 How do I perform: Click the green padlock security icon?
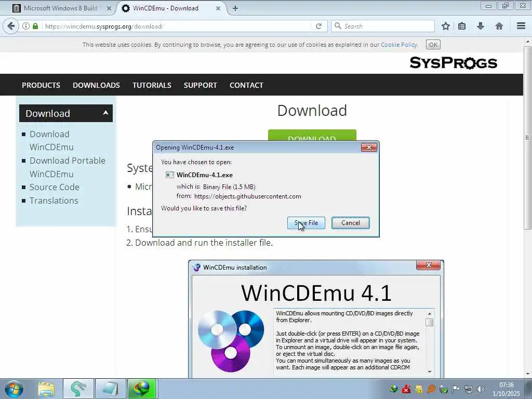pyautogui.click(x=35, y=26)
